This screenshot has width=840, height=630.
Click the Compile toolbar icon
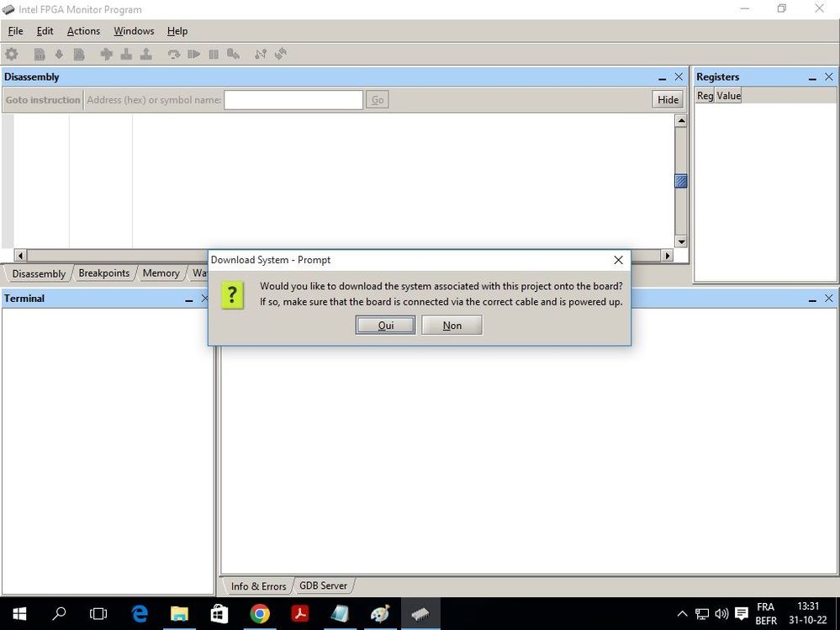(40, 54)
